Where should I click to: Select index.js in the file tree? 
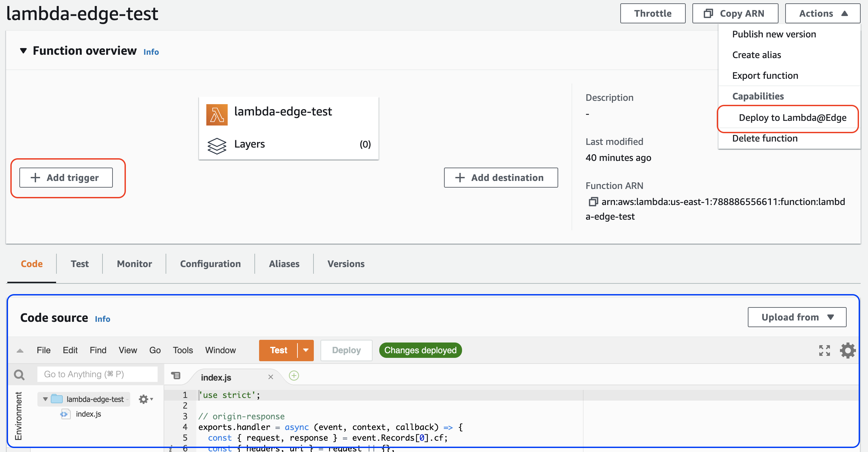pos(88,414)
